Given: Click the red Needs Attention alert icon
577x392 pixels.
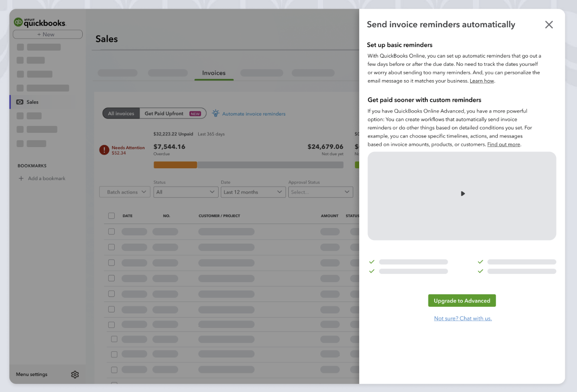Looking at the screenshot, I should (x=104, y=150).
